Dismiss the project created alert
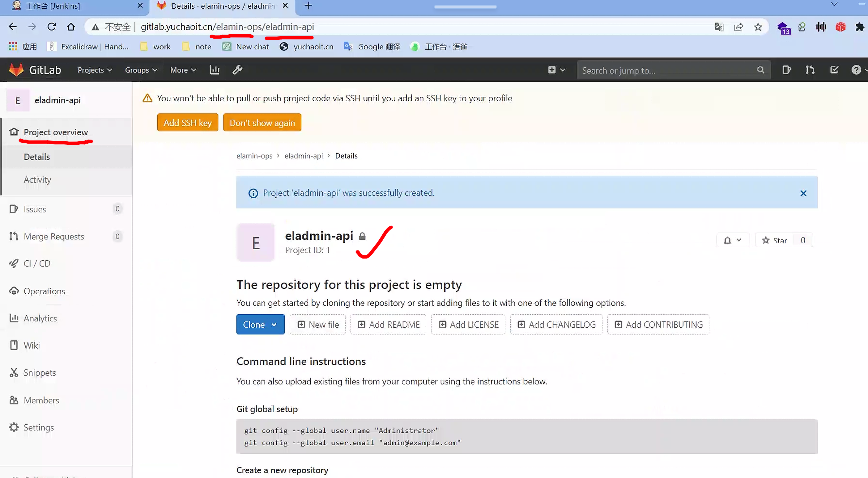The height and width of the screenshot is (478, 868). [x=803, y=193]
